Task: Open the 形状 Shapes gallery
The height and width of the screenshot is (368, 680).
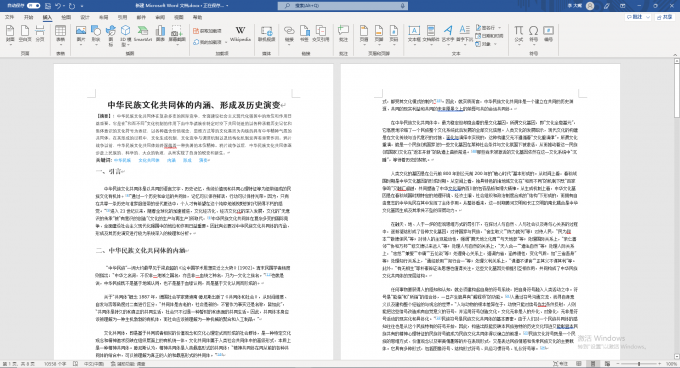Action: click(96, 35)
